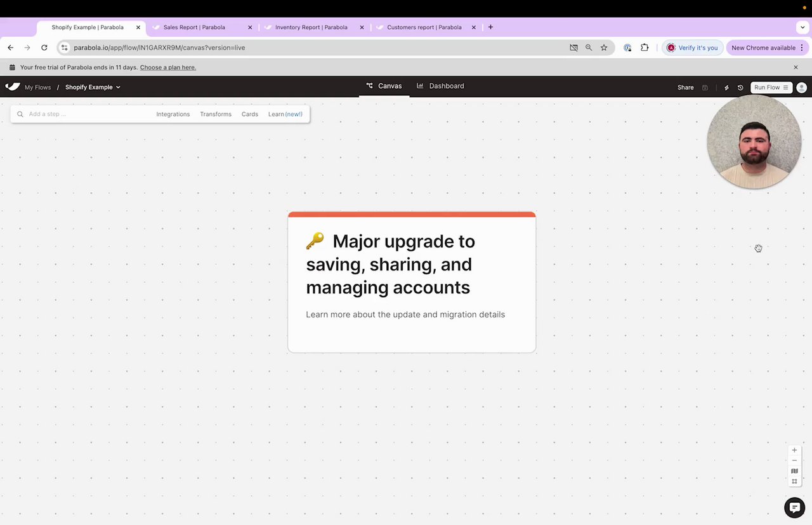Go forward in the browser
Image resolution: width=812 pixels, height=525 pixels.
point(27,48)
